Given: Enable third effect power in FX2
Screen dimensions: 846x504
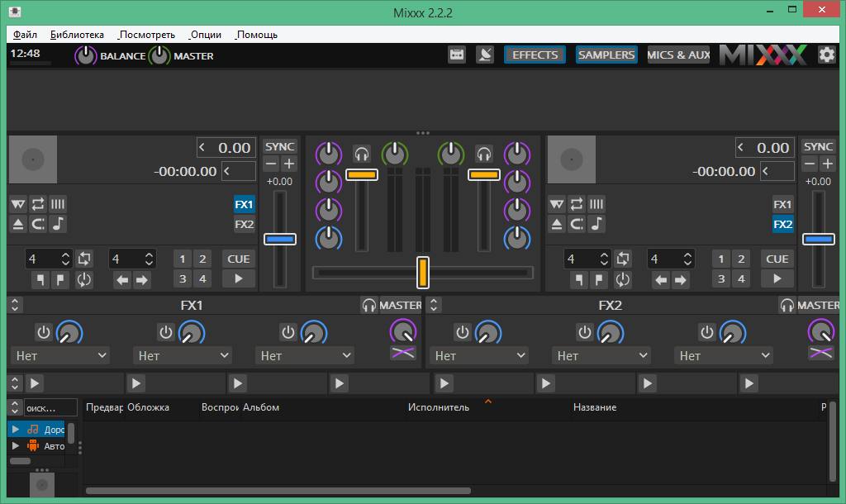Looking at the screenshot, I should (707, 332).
